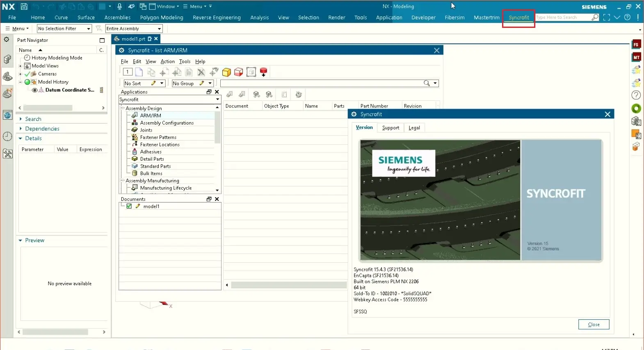Screen dimensions: 644x350
Task: Open the Window dropdown in NX title bar
Action: tap(164, 7)
